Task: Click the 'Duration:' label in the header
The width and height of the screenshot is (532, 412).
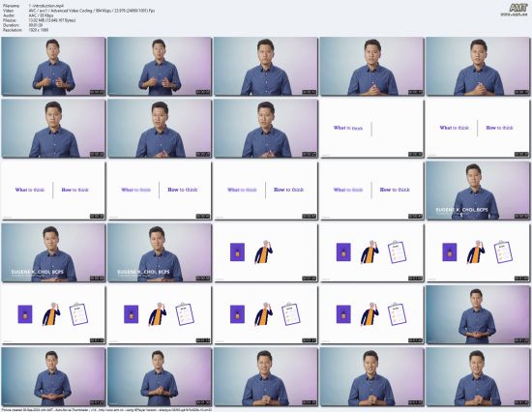Action: tap(11, 25)
